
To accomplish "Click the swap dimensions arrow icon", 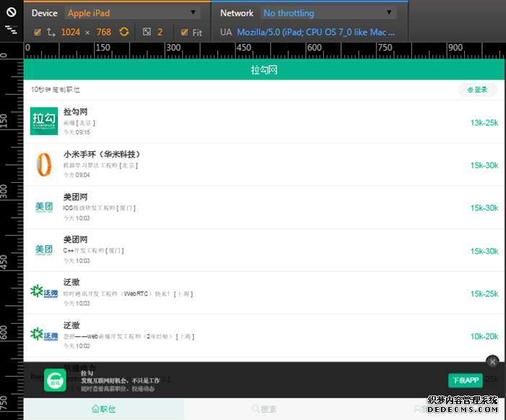I will coord(51,32).
